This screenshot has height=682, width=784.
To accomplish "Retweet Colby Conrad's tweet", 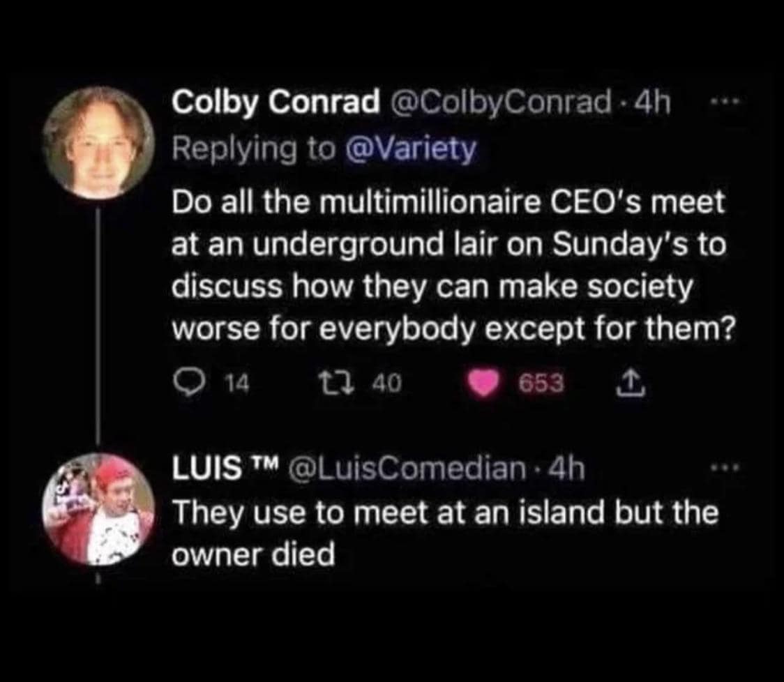I will click(x=342, y=382).
